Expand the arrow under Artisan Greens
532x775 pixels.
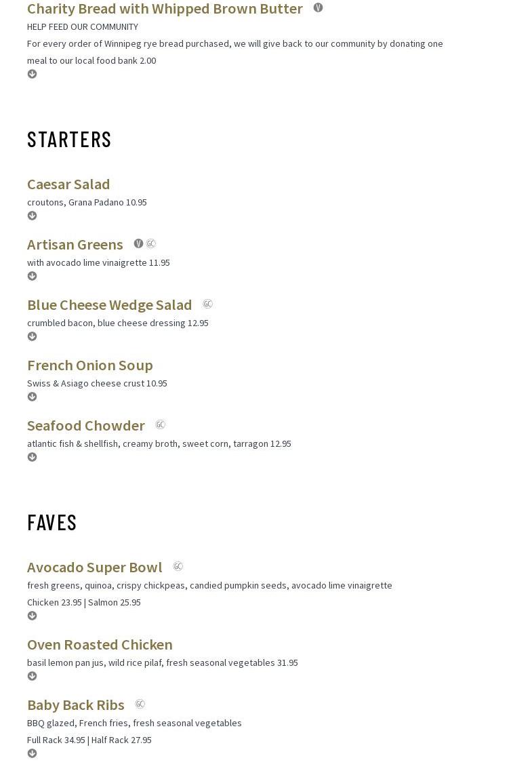32,276
